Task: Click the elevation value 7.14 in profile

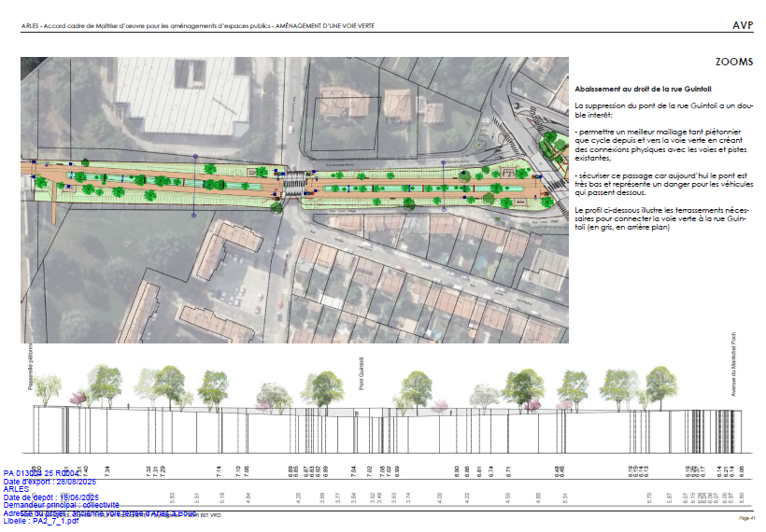Action: (x=219, y=469)
